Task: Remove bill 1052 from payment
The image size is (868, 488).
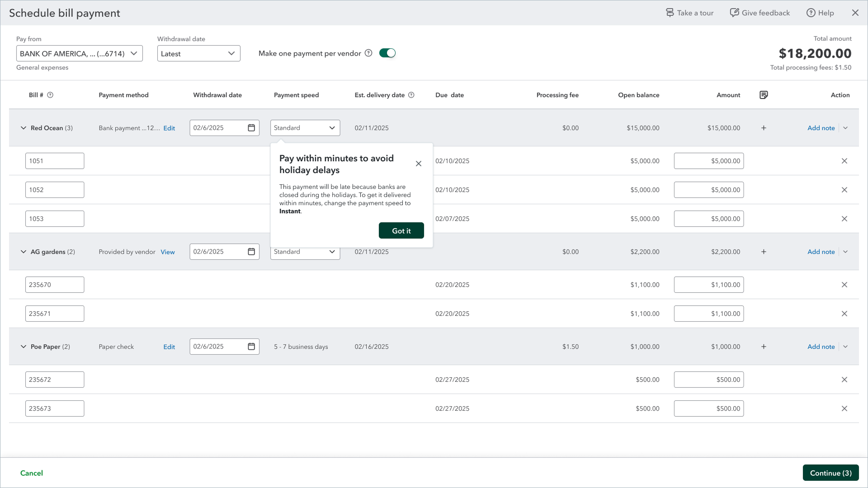Action: (x=844, y=190)
